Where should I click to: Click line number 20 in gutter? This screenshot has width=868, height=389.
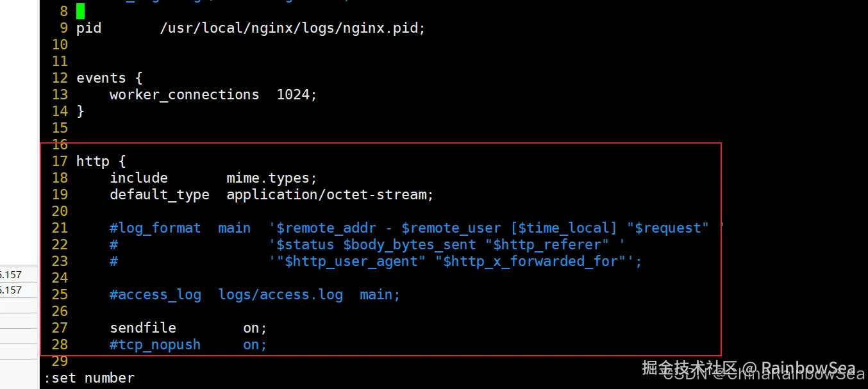[x=60, y=211]
